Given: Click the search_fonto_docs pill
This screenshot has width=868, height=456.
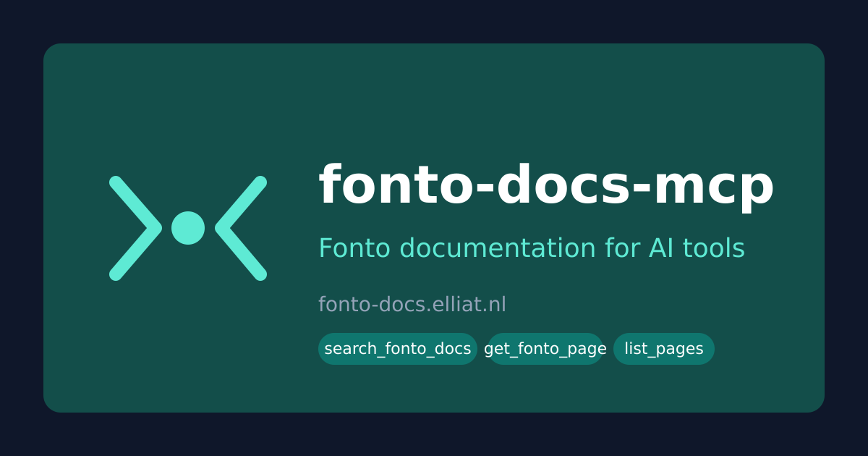Looking at the screenshot, I should (x=398, y=349).
